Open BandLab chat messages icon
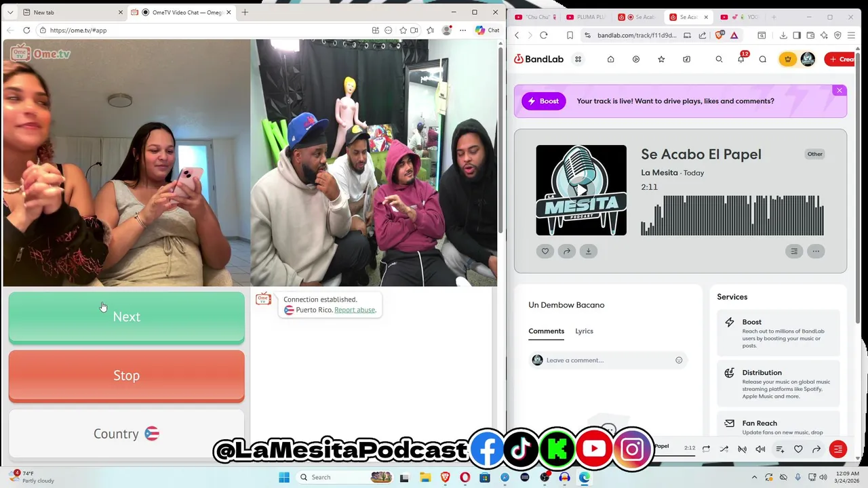Screen dimensions: 868x488 763,59
